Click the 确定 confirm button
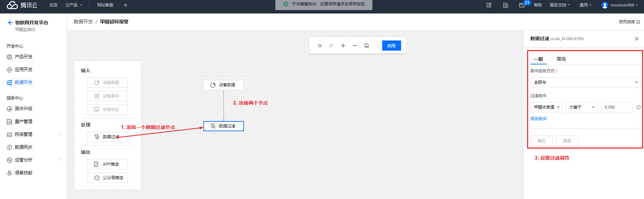The width and height of the screenshot is (644, 199). pos(541,141)
